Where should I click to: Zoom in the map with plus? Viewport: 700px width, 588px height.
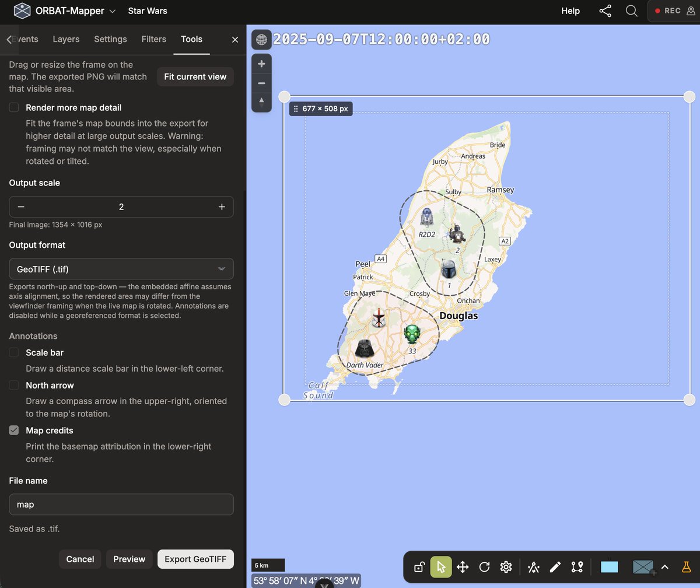(x=261, y=64)
